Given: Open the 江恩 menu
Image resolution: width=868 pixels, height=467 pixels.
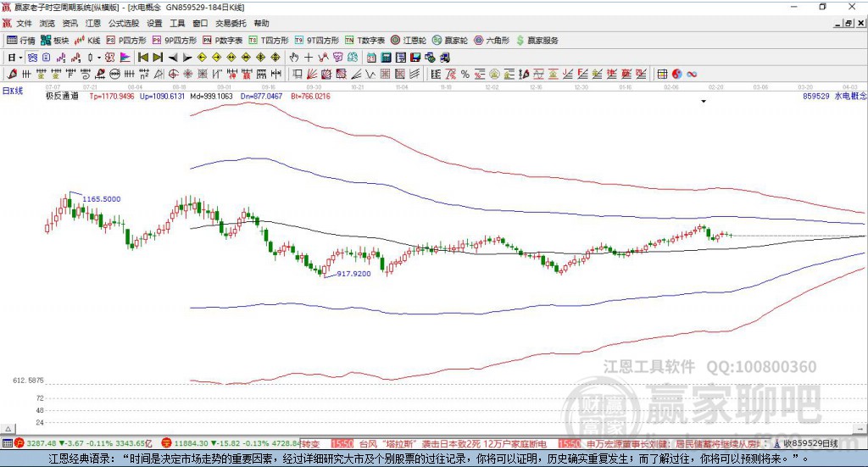Looking at the screenshot, I should pyautogui.click(x=93, y=23).
